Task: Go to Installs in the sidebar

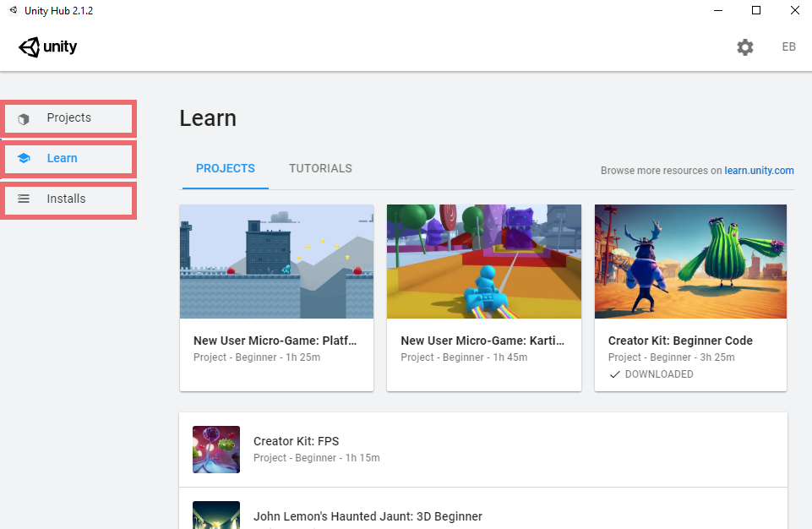Action: click(68, 199)
